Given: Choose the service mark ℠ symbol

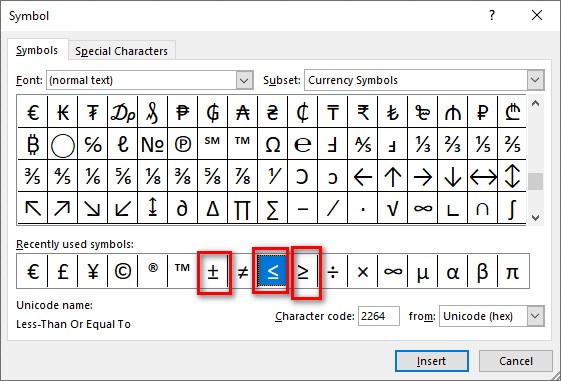Looking at the screenshot, I should pos(213,144).
